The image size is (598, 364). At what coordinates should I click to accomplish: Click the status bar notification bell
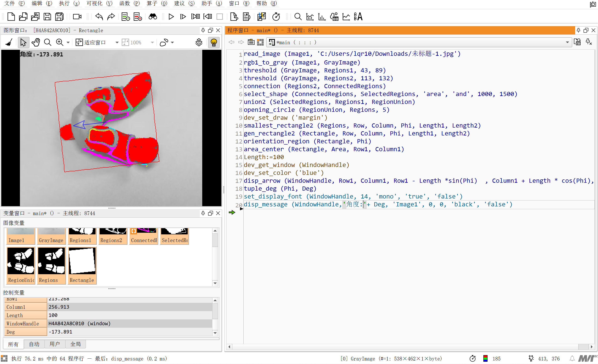(572, 358)
